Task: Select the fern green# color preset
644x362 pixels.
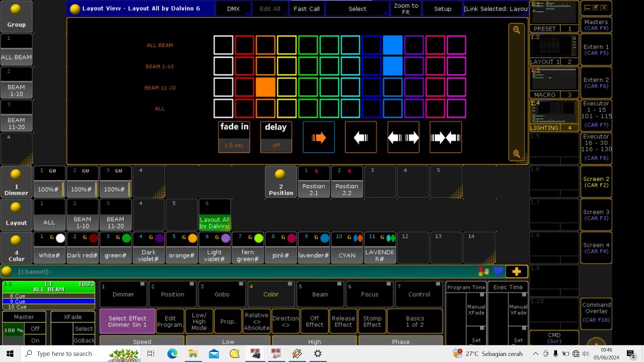Action: pyautogui.click(x=248, y=248)
